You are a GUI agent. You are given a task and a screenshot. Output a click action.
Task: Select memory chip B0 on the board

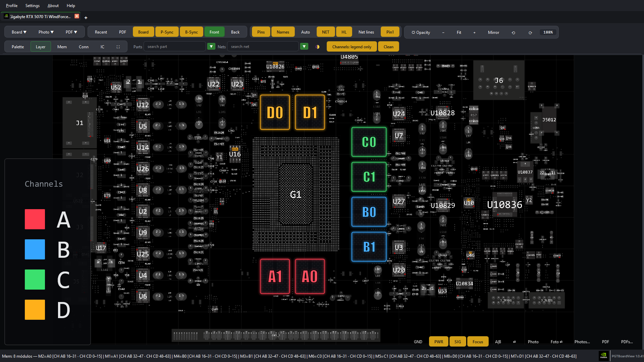click(x=369, y=212)
